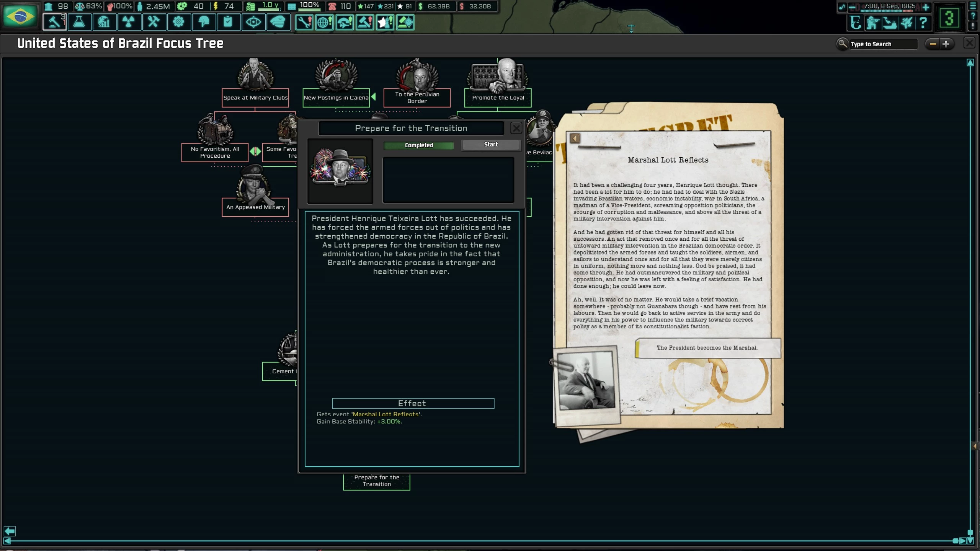Open the logistics clipboard tab
This screenshot has height=551, width=980.
point(228,22)
